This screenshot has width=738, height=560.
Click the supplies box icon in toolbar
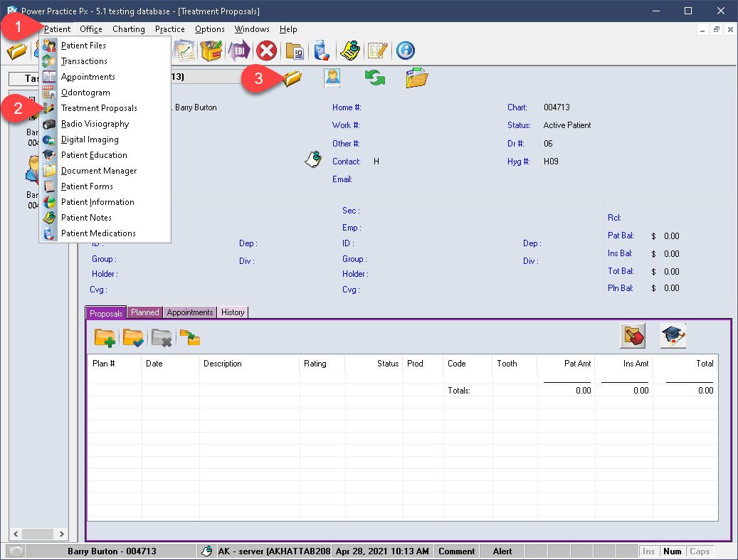(211, 51)
